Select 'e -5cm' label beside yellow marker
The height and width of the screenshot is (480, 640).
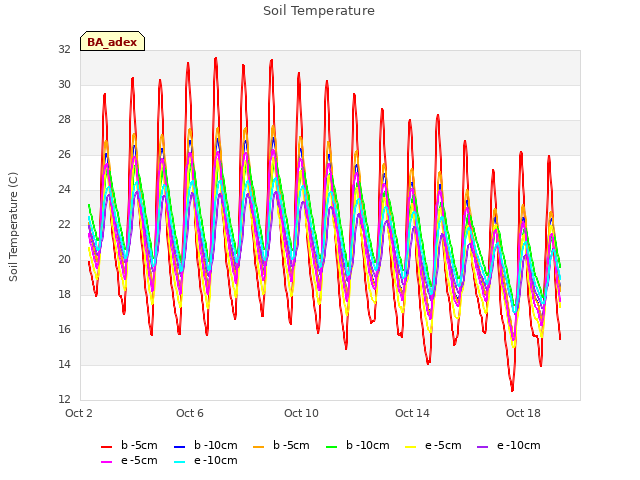[x=443, y=445]
